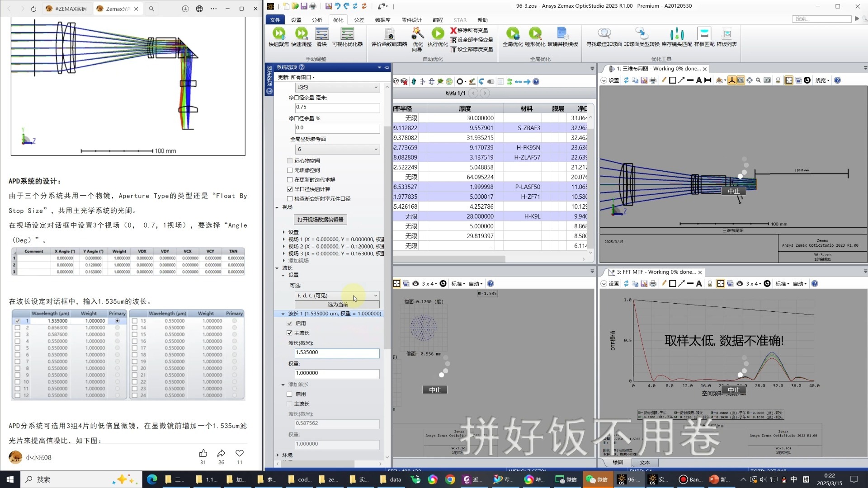Open the 全局坐标参考面 dropdown showing 6

[337, 150]
